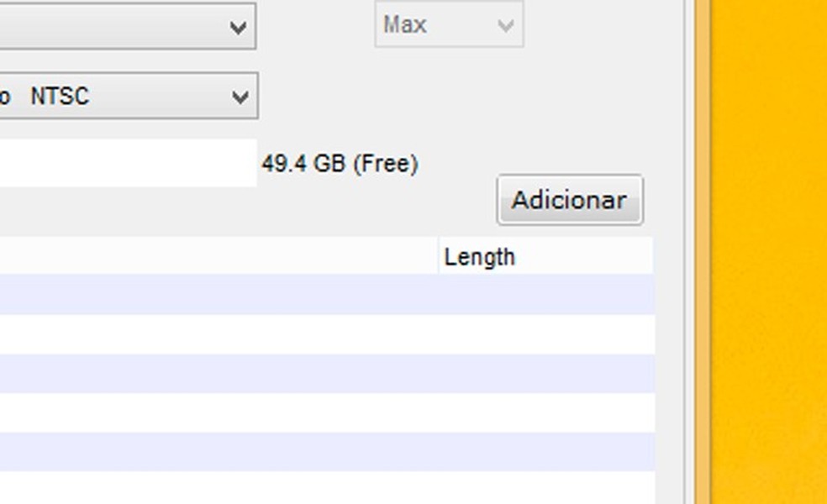Focus the text field beside 49.4 GB
Viewport: 827px width, 504px height.
coord(126,163)
